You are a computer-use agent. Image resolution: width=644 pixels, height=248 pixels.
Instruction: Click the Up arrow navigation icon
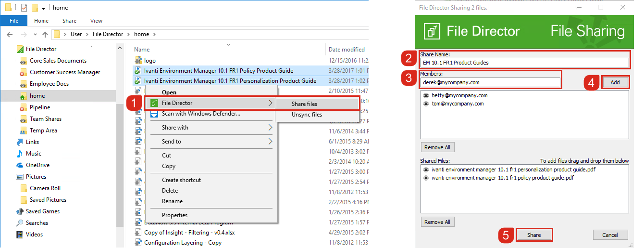point(45,34)
